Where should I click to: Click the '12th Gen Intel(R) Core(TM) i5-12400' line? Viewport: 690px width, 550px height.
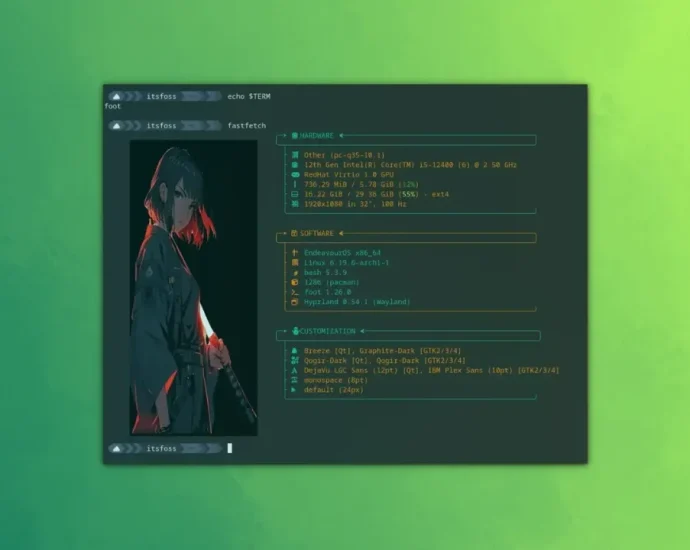click(411, 165)
